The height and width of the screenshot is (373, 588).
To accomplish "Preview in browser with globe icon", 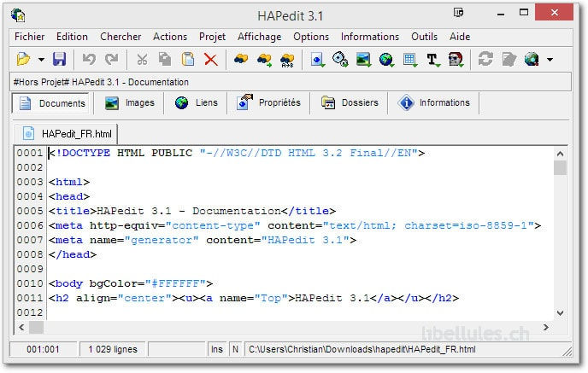I will point(532,59).
